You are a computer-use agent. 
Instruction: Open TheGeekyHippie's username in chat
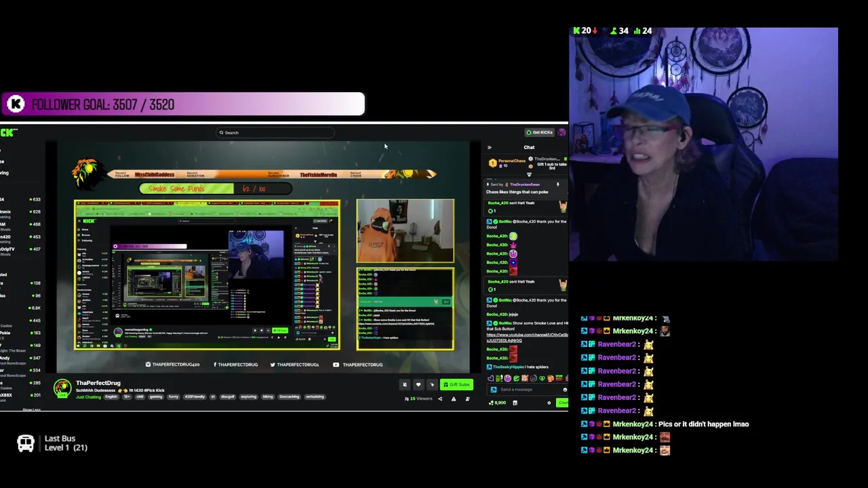click(509, 367)
